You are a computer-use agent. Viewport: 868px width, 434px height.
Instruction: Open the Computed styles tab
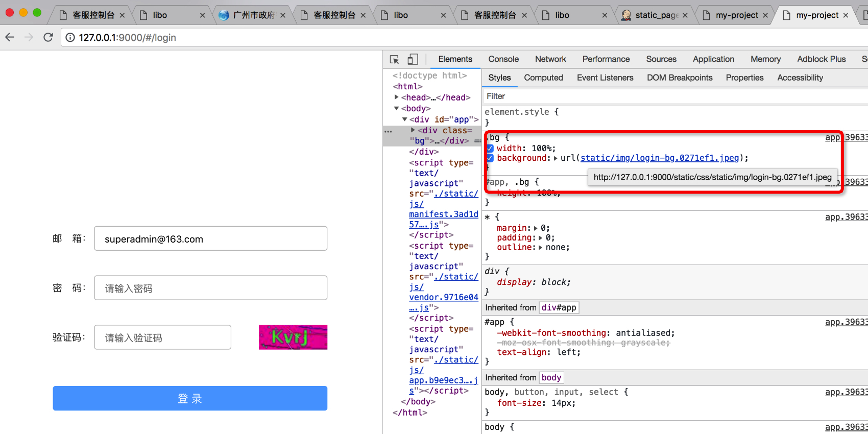(x=543, y=78)
